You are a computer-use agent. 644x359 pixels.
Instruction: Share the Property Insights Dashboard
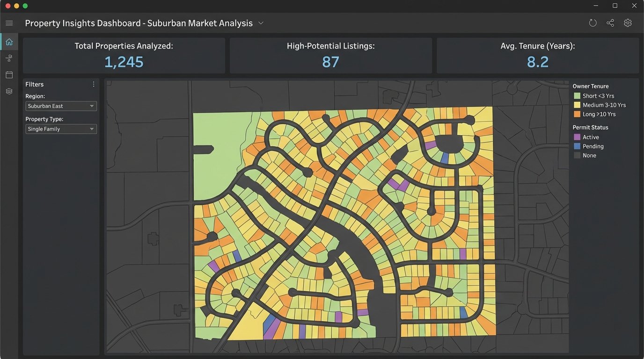610,22
